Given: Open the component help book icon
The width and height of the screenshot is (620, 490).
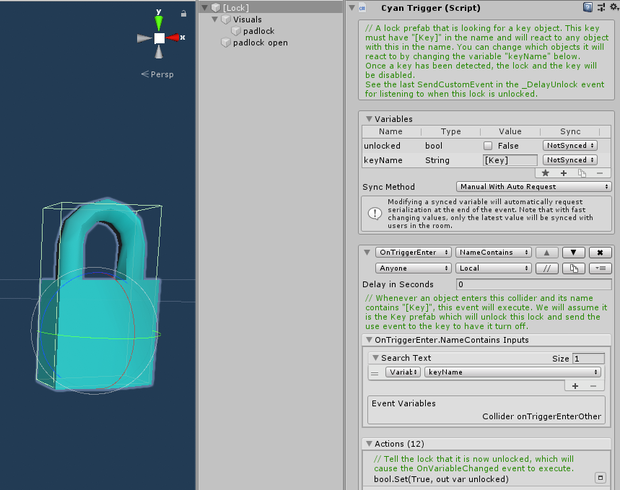Looking at the screenshot, I should 588,7.
